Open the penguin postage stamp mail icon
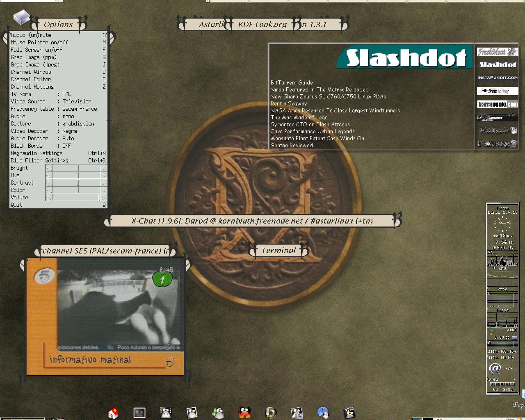Viewport: 525px width, 420px height. coord(192,413)
